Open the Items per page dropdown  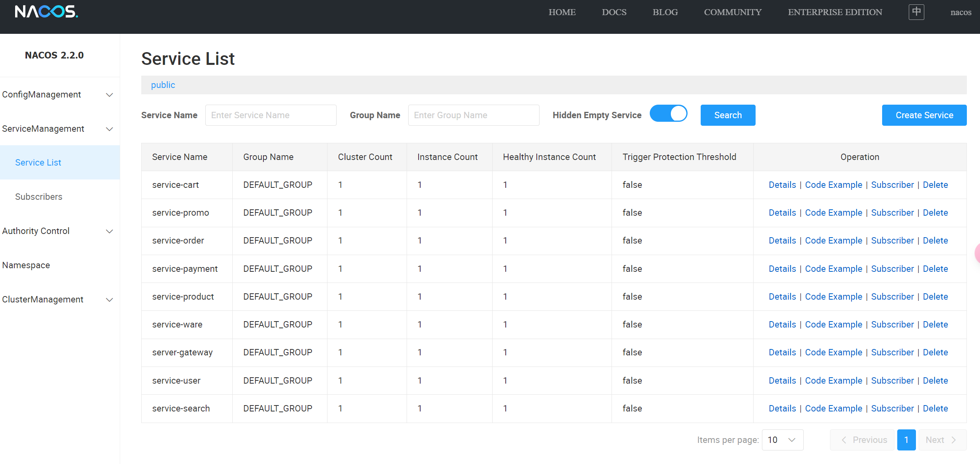(x=782, y=440)
